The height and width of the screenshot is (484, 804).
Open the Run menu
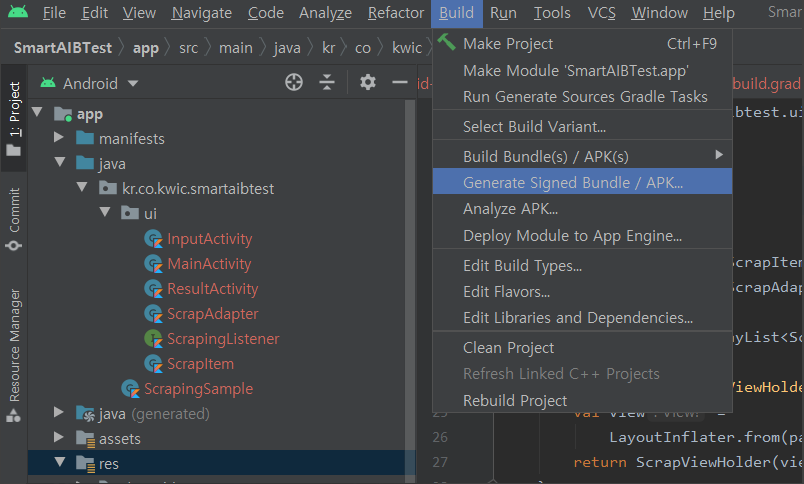[503, 13]
